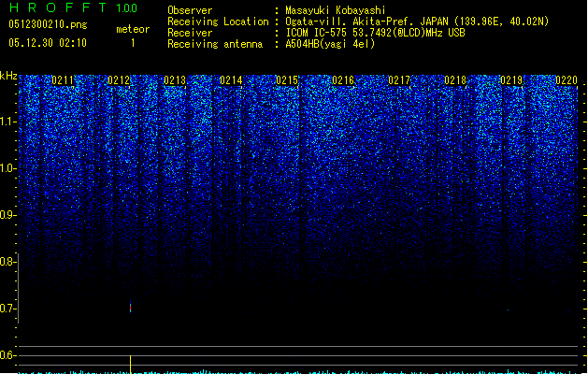Click the 0211 time marker
Viewport: 588px width, 374px height.
click(x=63, y=80)
